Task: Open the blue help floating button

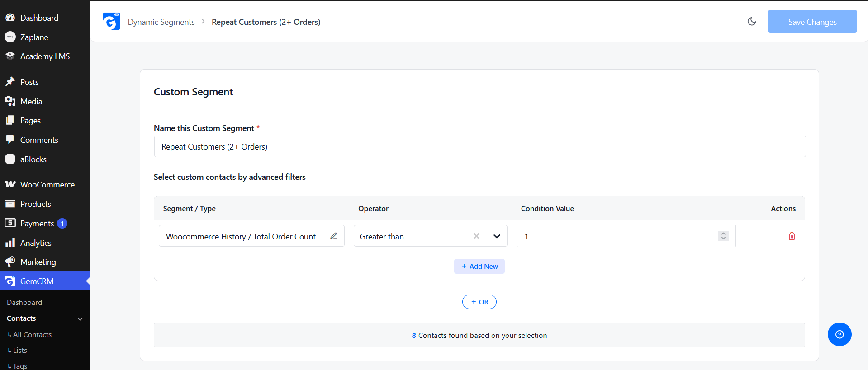Action: pos(840,334)
